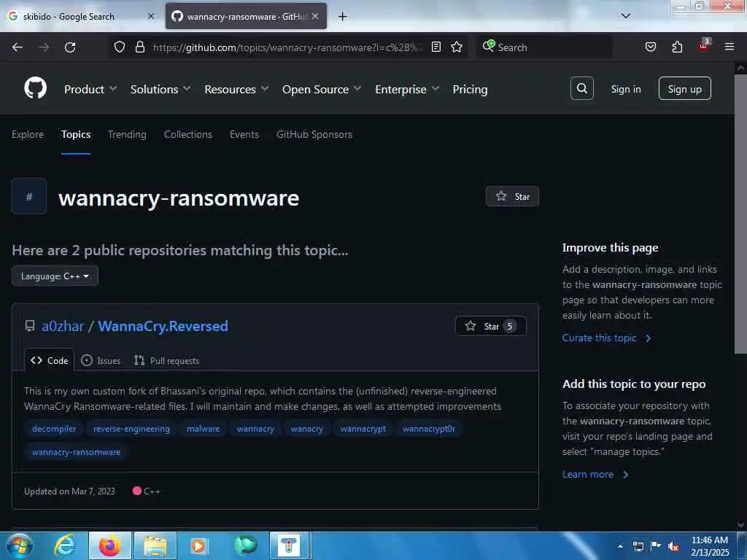
Task: Click the Learn more link
Action: pos(595,474)
